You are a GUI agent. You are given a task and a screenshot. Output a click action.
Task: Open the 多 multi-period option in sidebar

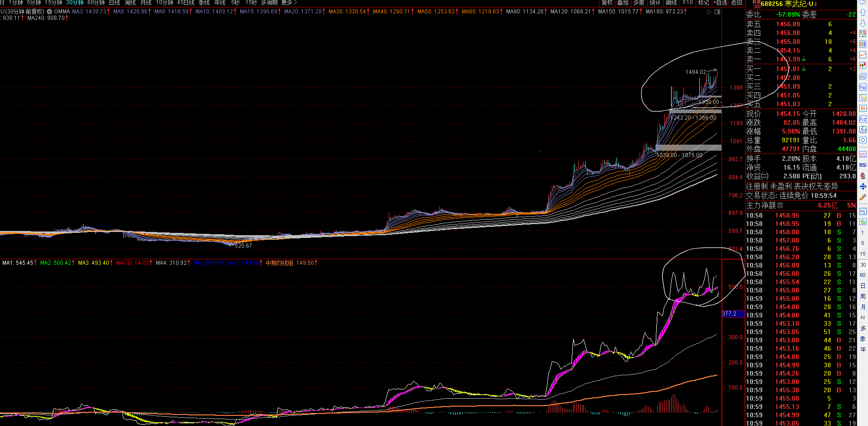(x=862, y=328)
